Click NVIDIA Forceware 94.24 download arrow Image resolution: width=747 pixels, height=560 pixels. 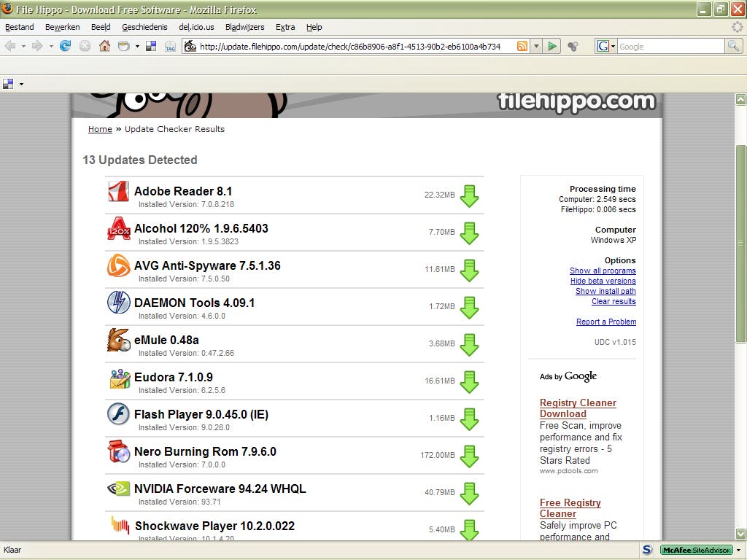(469, 494)
